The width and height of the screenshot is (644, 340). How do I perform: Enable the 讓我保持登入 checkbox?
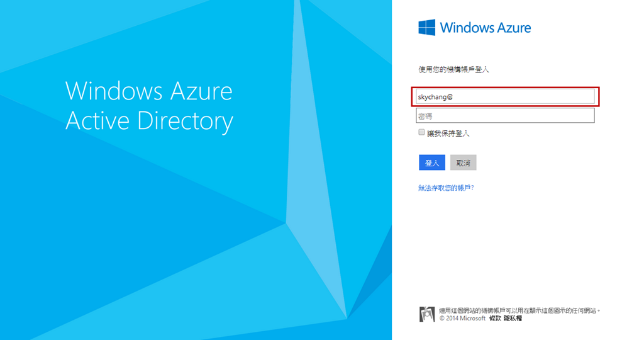click(421, 132)
